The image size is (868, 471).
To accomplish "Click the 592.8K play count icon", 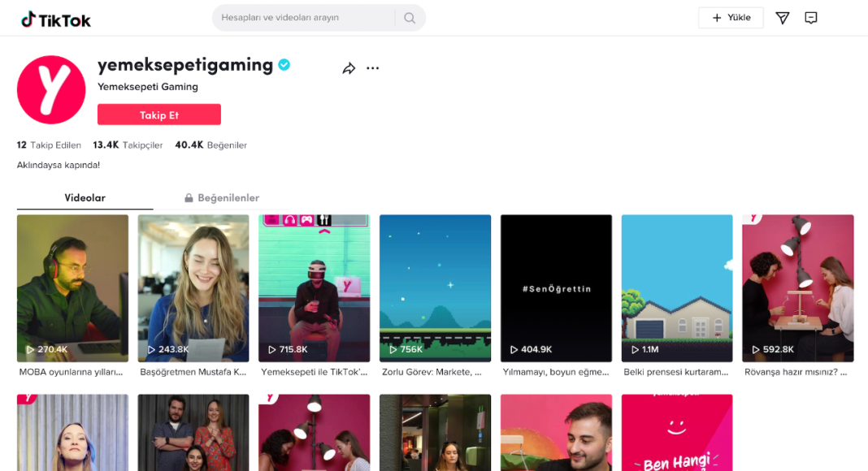I will tap(756, 349).
